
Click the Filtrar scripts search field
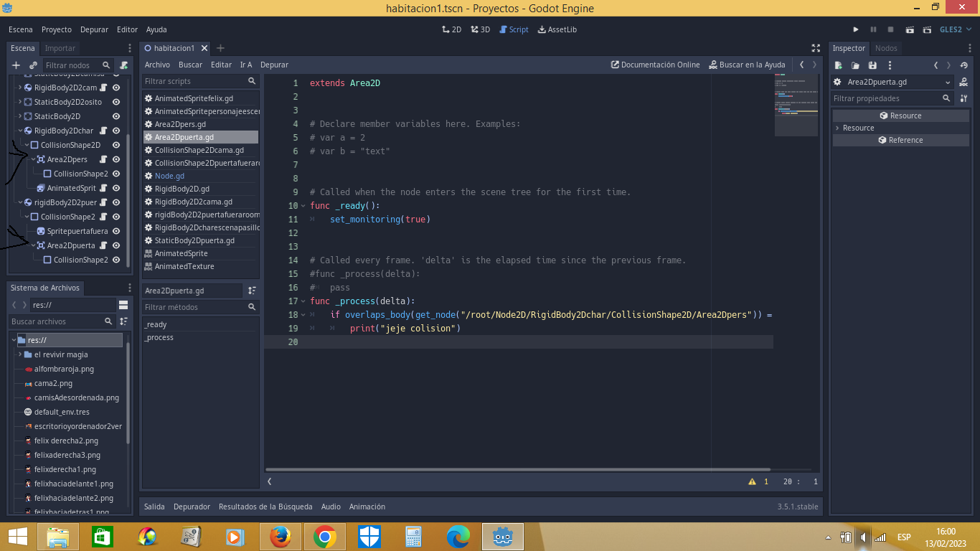(x=200, y=81)
